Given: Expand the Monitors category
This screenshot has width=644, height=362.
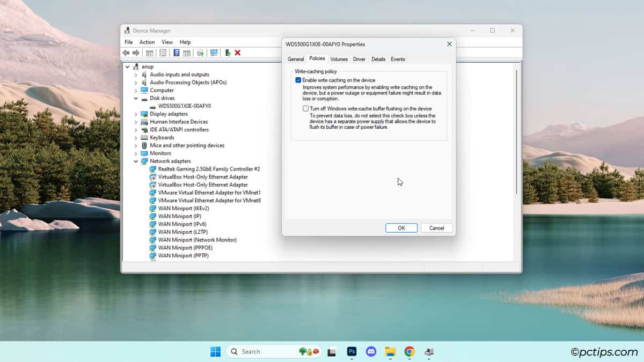Looking at the screenshot, I should point(136,153).
